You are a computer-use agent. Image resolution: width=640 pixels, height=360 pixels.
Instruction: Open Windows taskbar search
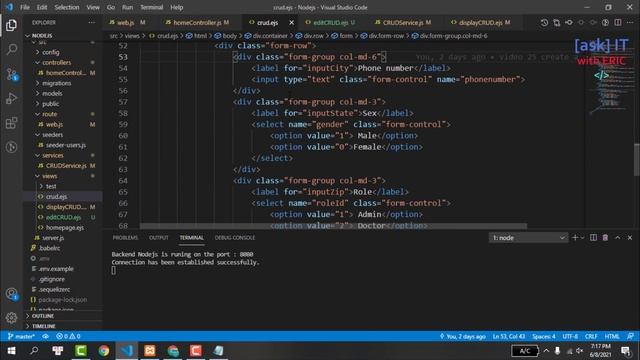34,351
